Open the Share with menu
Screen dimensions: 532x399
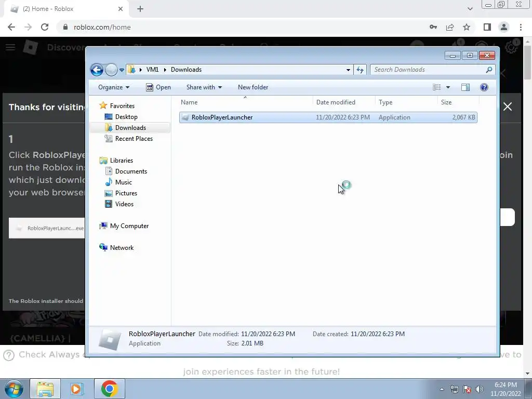click(204, 87)
